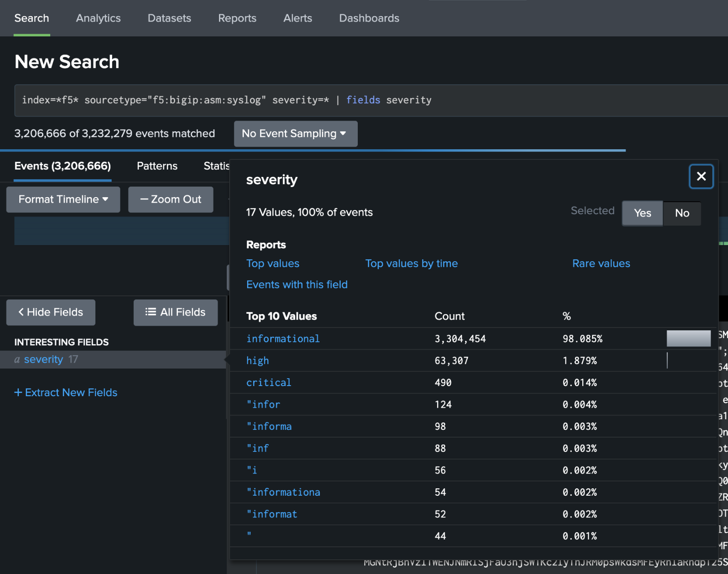Click critical severity value
Screen dimensions: 728x574
click(269, 383)
